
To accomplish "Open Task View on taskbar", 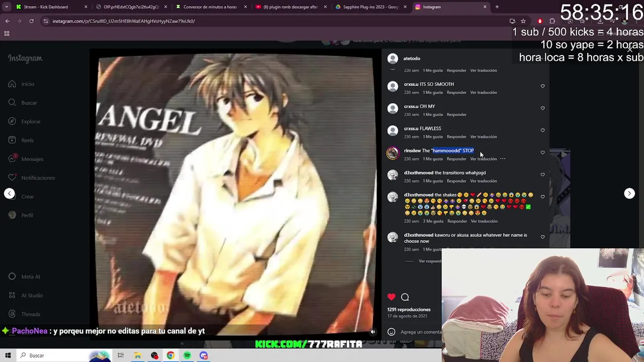I will (x=121, y=355).
